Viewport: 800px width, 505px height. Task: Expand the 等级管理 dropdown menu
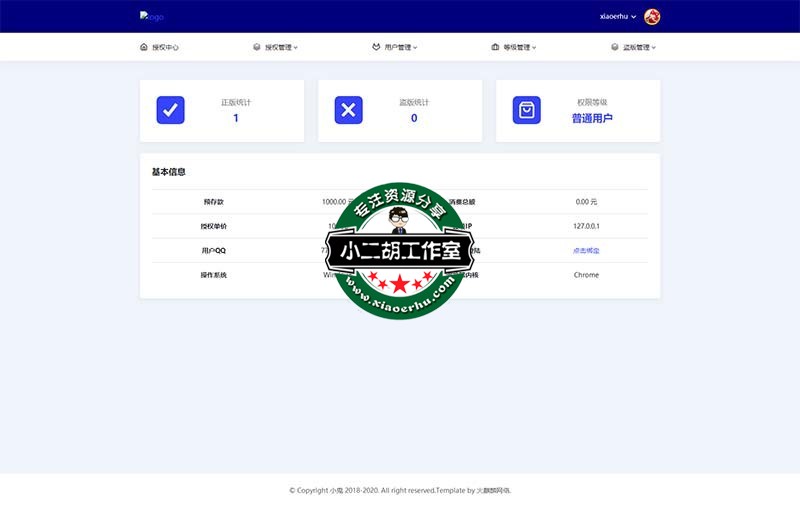click(519, 47)
